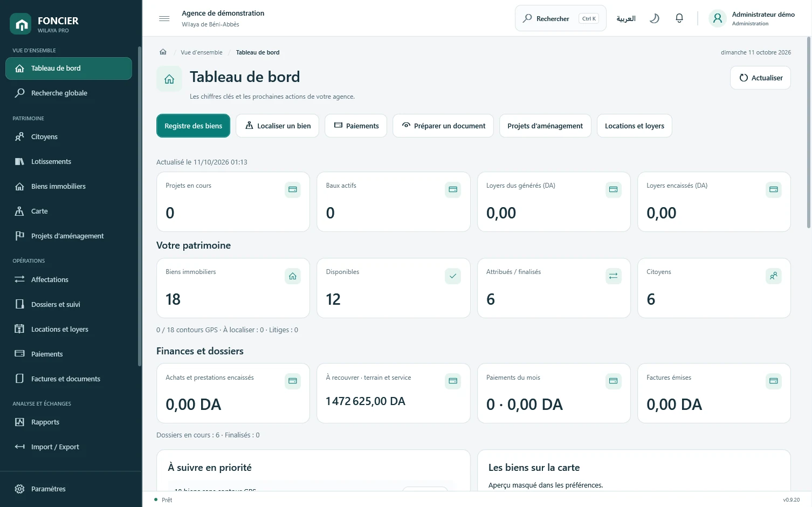Click the Factures émises card icon
This screenshot has width=812, height=507.
tap(774, 381)
